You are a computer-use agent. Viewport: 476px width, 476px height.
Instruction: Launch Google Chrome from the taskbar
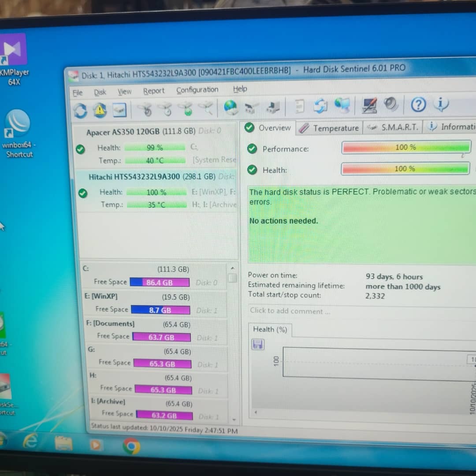tap(131, 446)
